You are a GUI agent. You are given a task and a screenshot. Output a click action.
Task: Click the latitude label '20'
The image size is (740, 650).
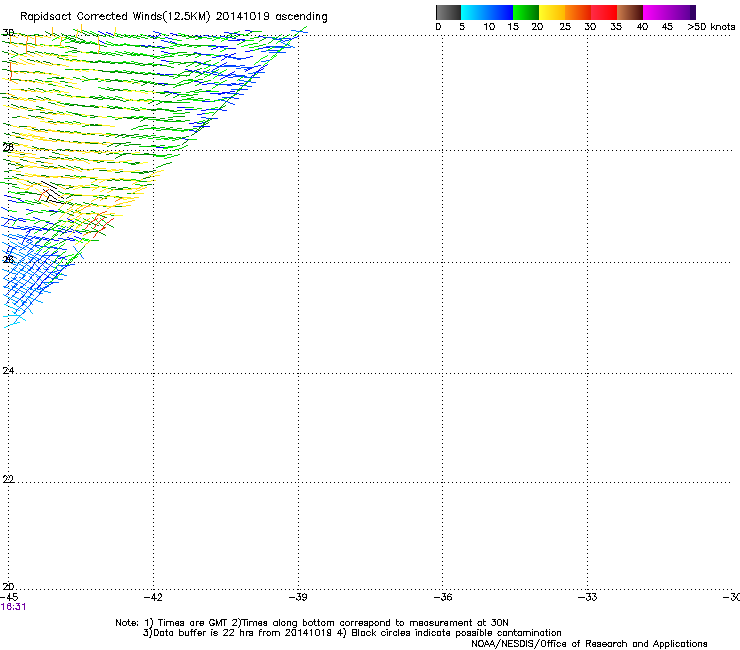pos(8,586)
